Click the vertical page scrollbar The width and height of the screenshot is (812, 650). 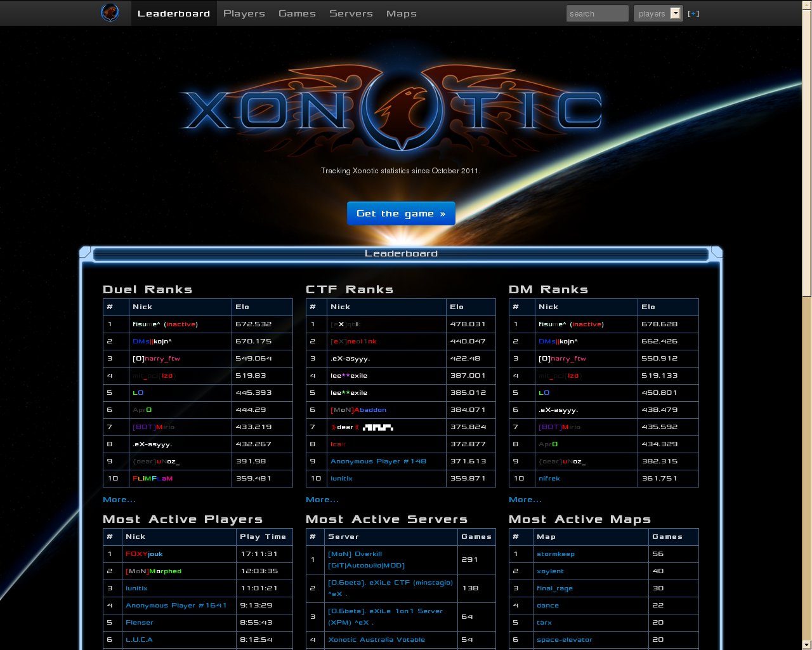pyautogui.click(x=806, y=152)
